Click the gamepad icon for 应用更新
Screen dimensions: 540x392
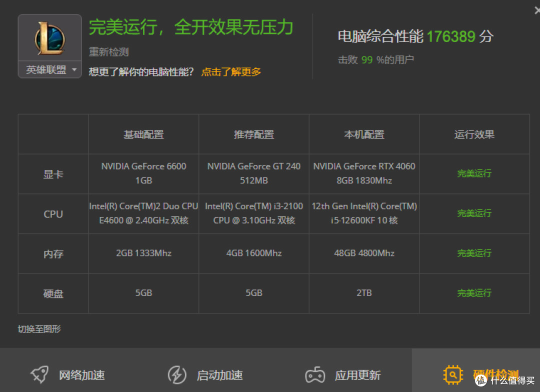click(315, 375)
